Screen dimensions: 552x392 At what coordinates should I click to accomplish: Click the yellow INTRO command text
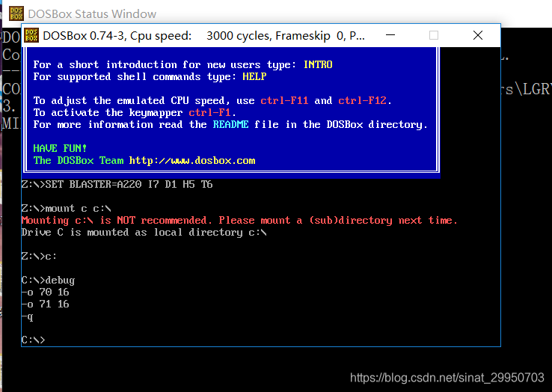click(318, 65)
